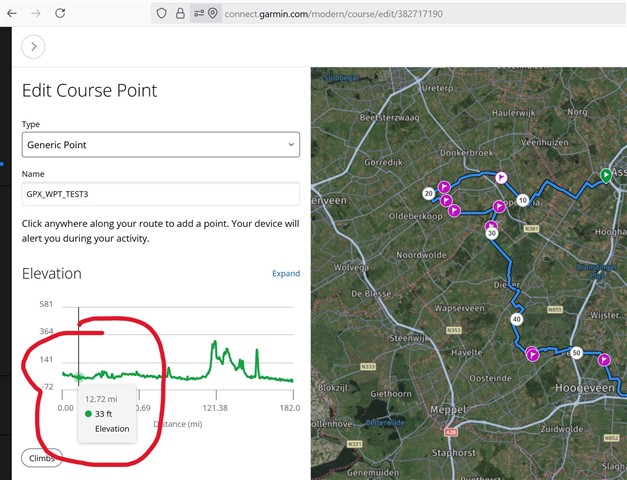Click the Zuidwolde label on the map

click(x=562, y=429)
